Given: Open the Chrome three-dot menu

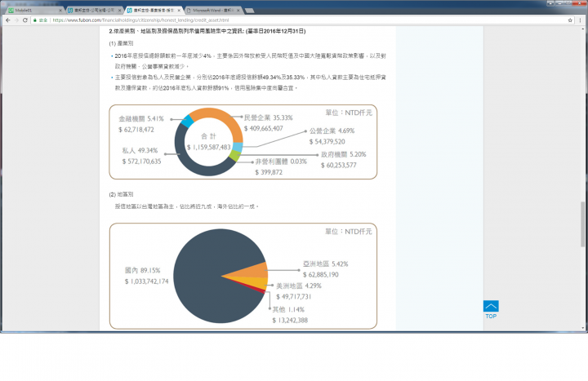Looking at the screenshot, I should 581,20.
